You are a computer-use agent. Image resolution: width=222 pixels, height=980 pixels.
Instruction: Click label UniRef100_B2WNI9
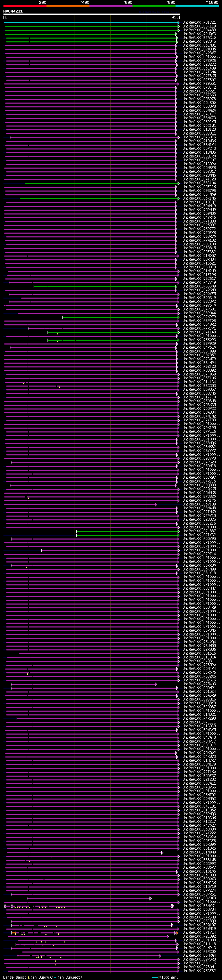click(x=199, y=929)
